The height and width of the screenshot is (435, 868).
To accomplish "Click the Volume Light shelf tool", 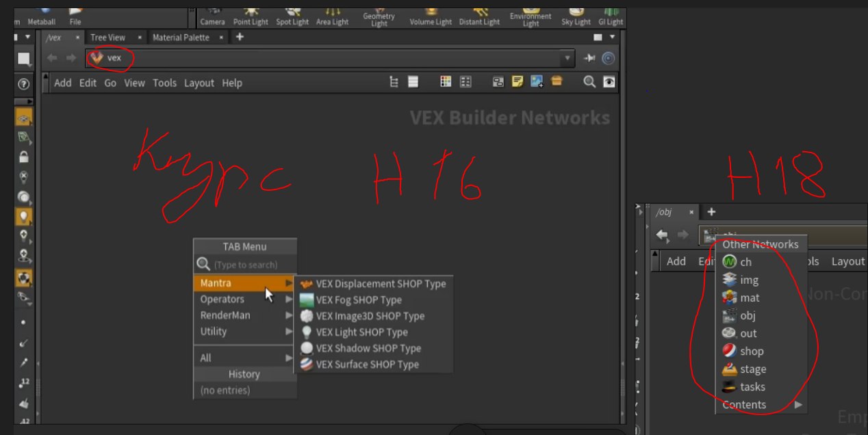I will coord(431,16).
